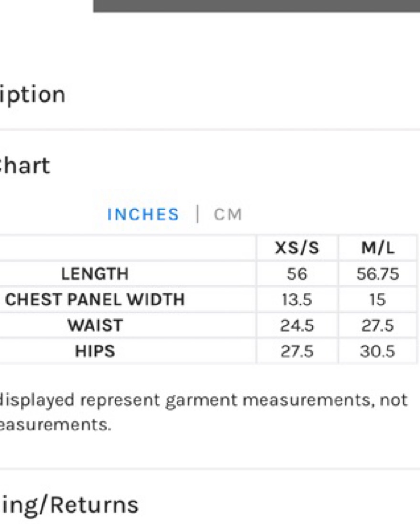420x524 pixels.
Task: Click the 13.5 chest panel value
Action: click(x=297, y=300)
